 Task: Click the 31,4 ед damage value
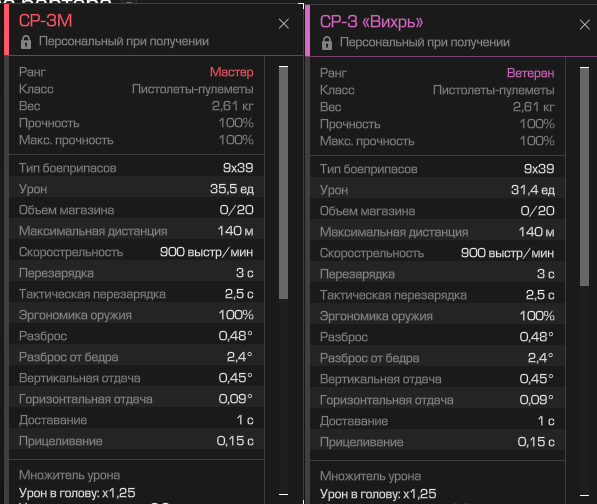(533, 190)
